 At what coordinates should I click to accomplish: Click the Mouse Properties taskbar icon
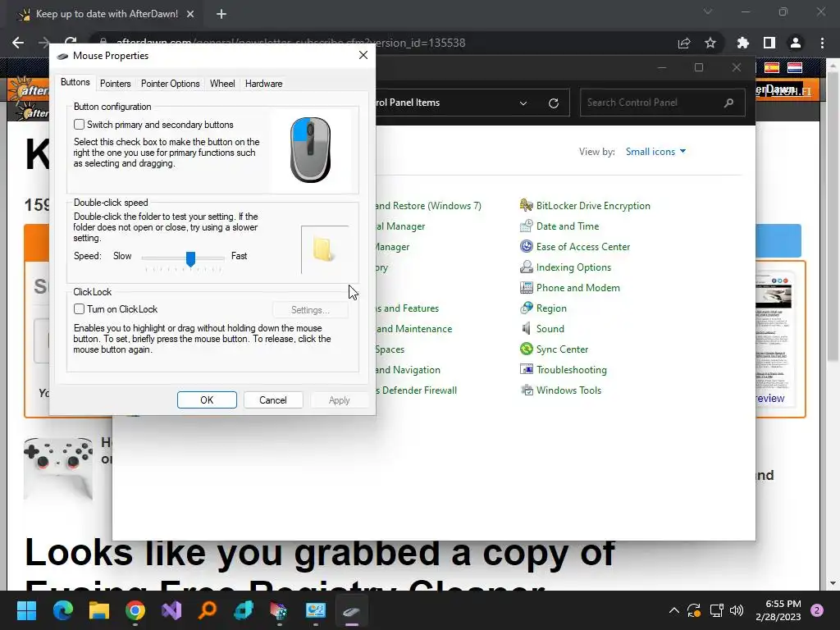351,610
